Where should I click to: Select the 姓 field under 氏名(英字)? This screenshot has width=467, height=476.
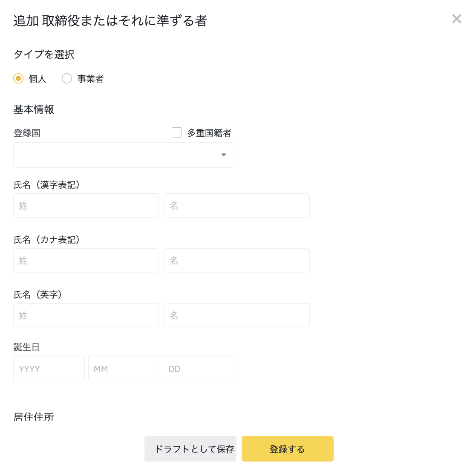86,315
